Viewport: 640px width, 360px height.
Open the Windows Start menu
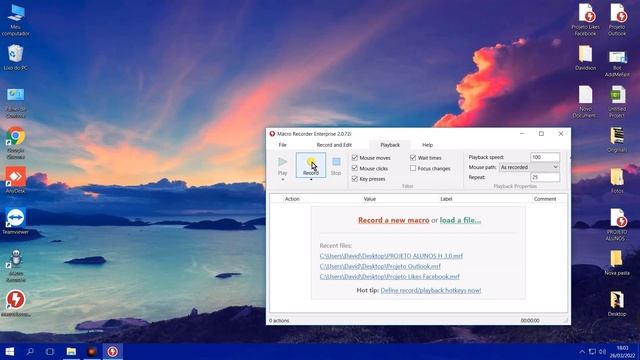tap(10, 351)
